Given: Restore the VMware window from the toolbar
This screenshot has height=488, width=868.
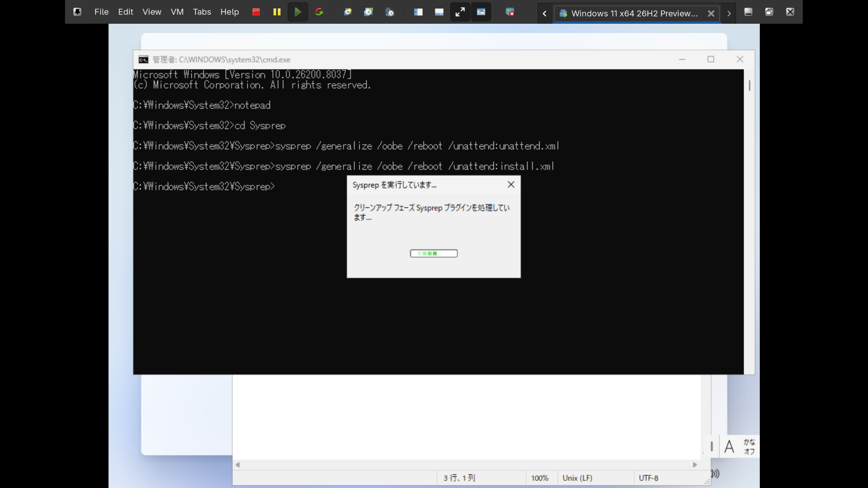Looking at the screenshot, I should click(769, 12).
